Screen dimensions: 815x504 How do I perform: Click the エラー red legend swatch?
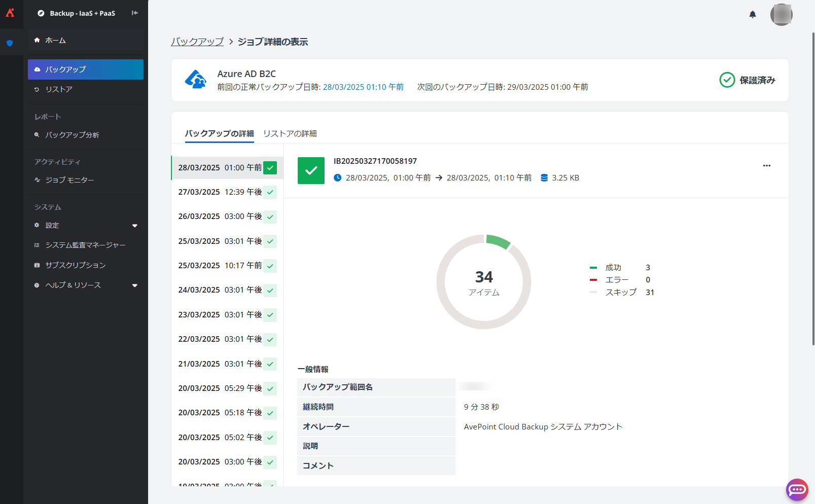(593, 280)
